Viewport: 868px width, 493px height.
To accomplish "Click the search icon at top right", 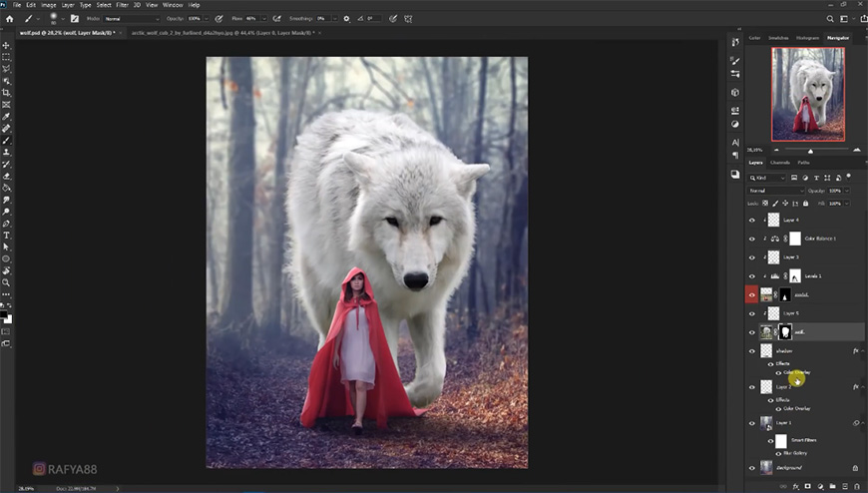I will click(x=830, y=19).
